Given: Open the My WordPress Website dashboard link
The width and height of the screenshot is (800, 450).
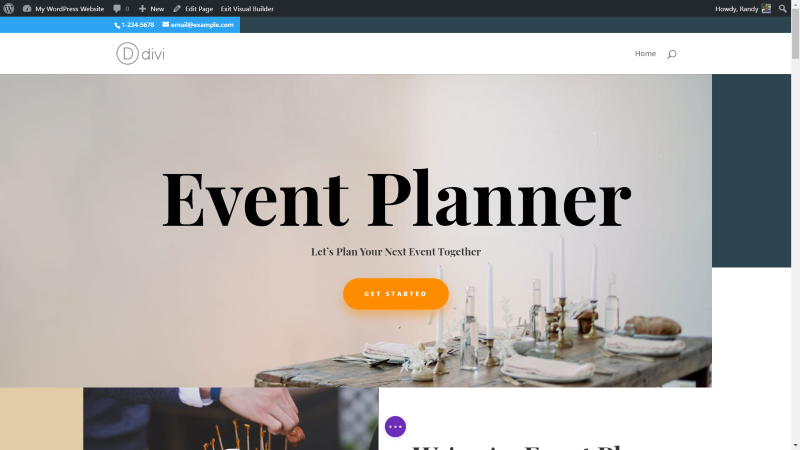Looking at the screenshot, I should pos(63,9).
